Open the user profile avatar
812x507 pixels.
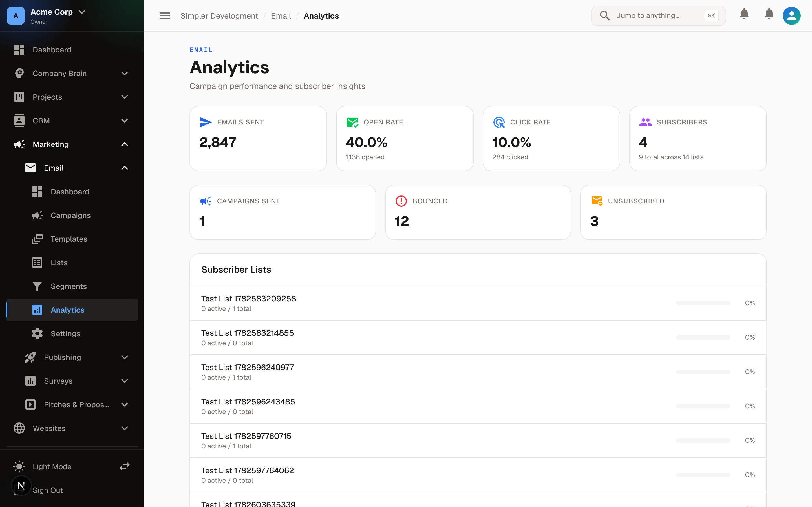click(x=791, y=16)
